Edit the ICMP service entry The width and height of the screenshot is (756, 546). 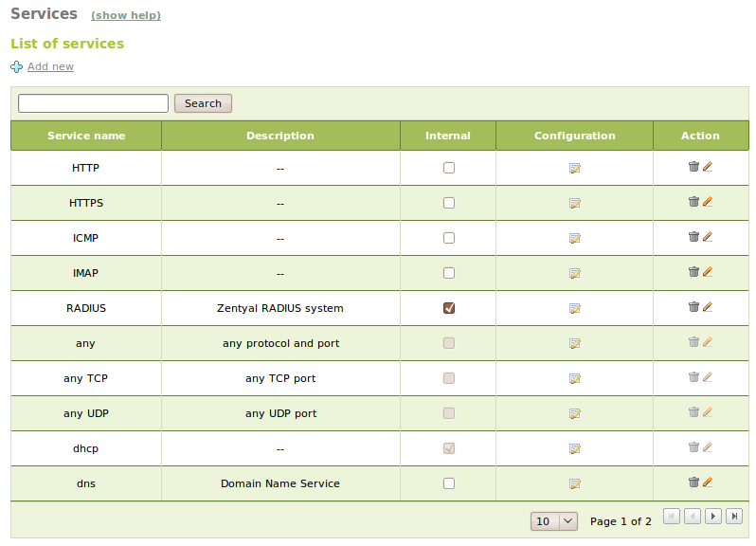coord(708,237)
